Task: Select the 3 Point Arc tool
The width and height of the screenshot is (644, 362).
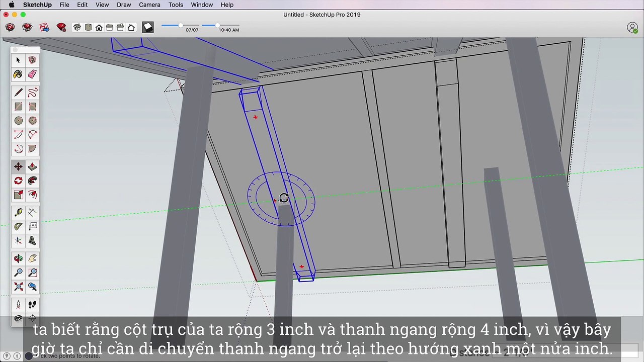Action: (x=18, y=149)
